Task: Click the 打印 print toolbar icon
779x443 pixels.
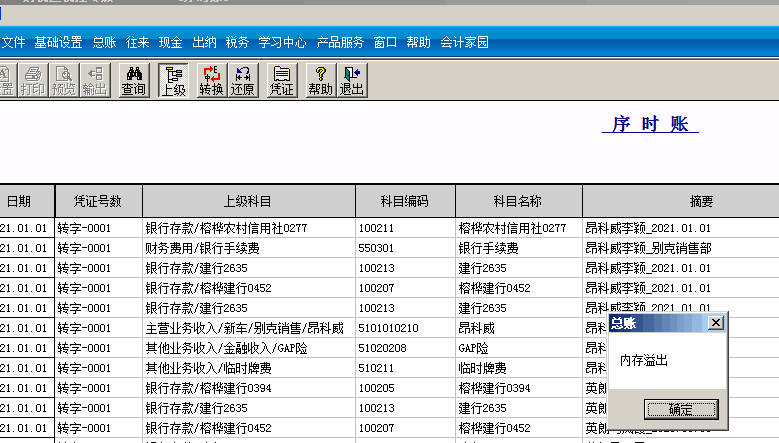Action: [x=33, y=80]
